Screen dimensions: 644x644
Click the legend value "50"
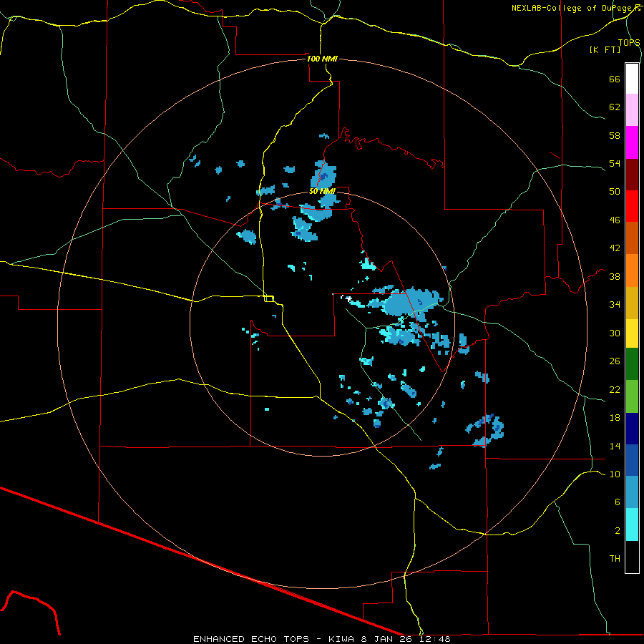tap(615, 192)
